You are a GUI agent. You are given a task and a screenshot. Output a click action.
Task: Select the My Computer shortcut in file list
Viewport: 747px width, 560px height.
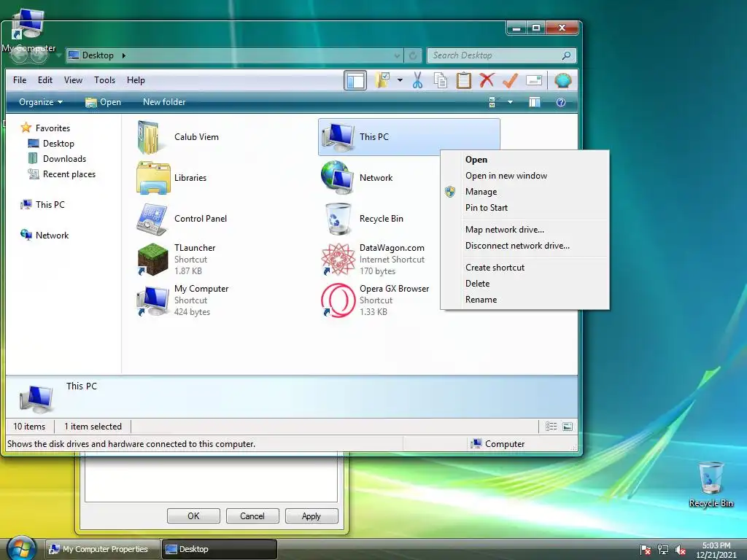click(x=182, y=300)
